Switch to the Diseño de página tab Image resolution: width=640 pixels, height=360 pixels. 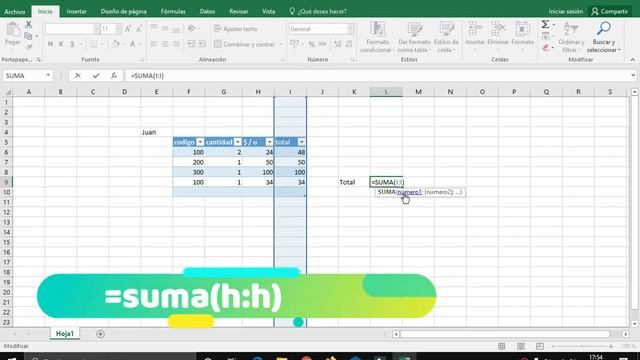124,11
